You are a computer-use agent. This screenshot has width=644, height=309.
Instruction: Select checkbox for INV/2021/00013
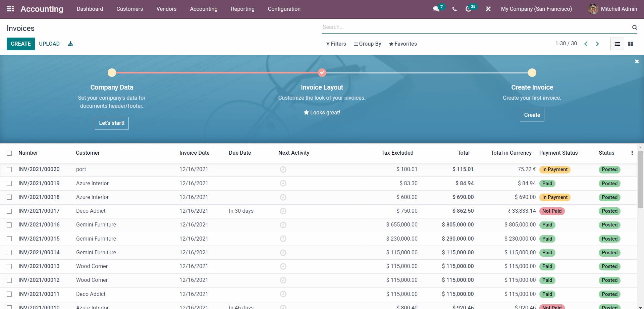click(9, 267)
